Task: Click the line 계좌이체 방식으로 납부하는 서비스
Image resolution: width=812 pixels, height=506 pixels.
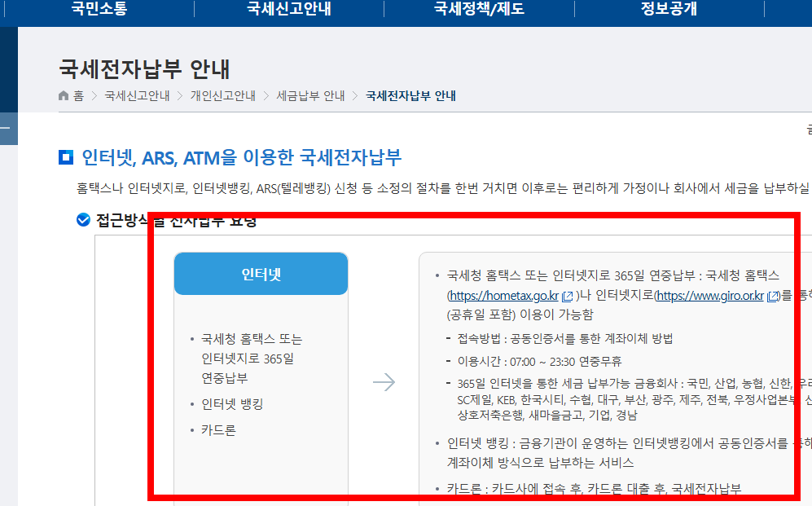Action: (540, 463)
